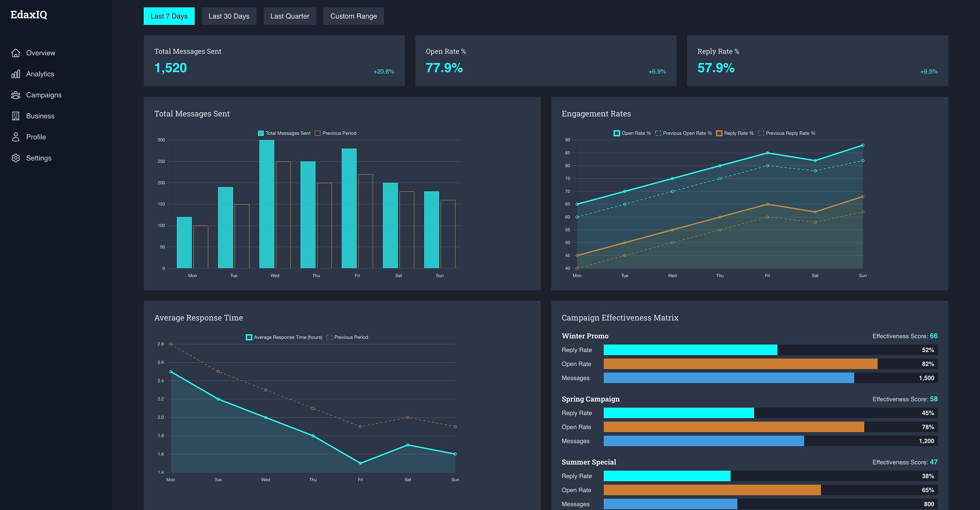Click the Campaign Effectiveness Matrix heading

620,318
